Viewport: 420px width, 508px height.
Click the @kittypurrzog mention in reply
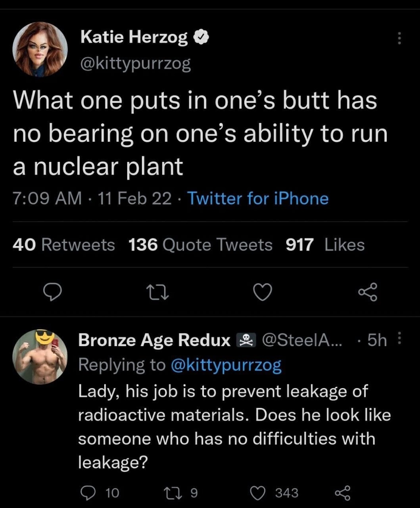pos(226,365)
